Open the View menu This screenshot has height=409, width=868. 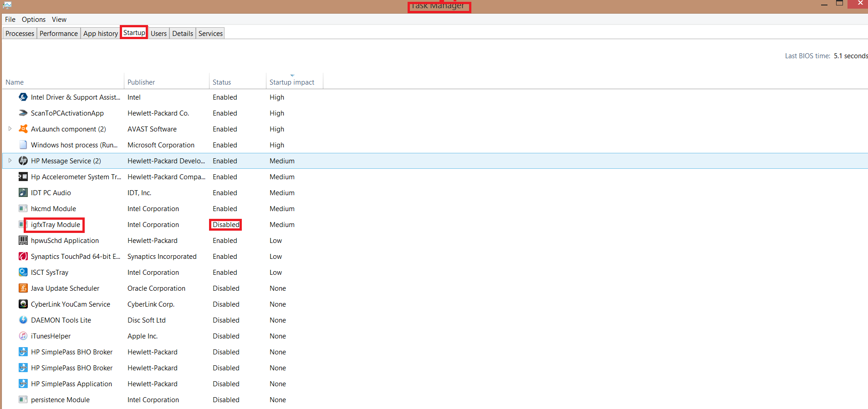coord(59,20)
